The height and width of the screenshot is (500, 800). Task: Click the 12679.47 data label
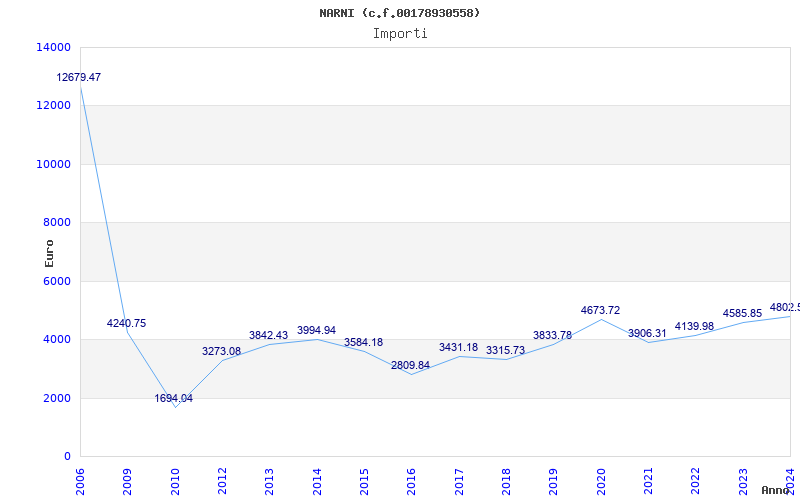coord(79,78)
